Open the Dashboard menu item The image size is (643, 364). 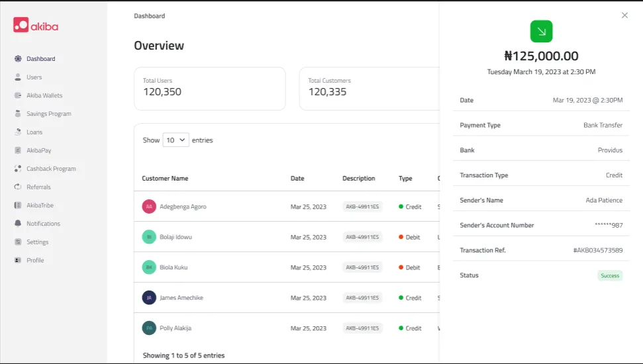point(41,59)
